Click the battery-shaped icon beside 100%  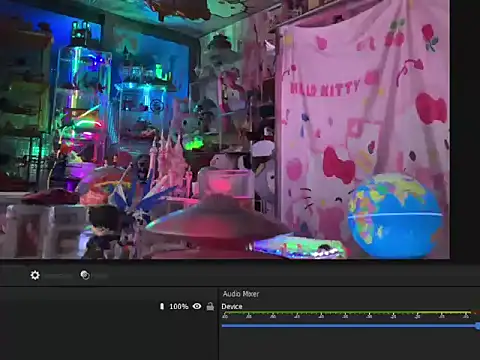tap(162, 306)
